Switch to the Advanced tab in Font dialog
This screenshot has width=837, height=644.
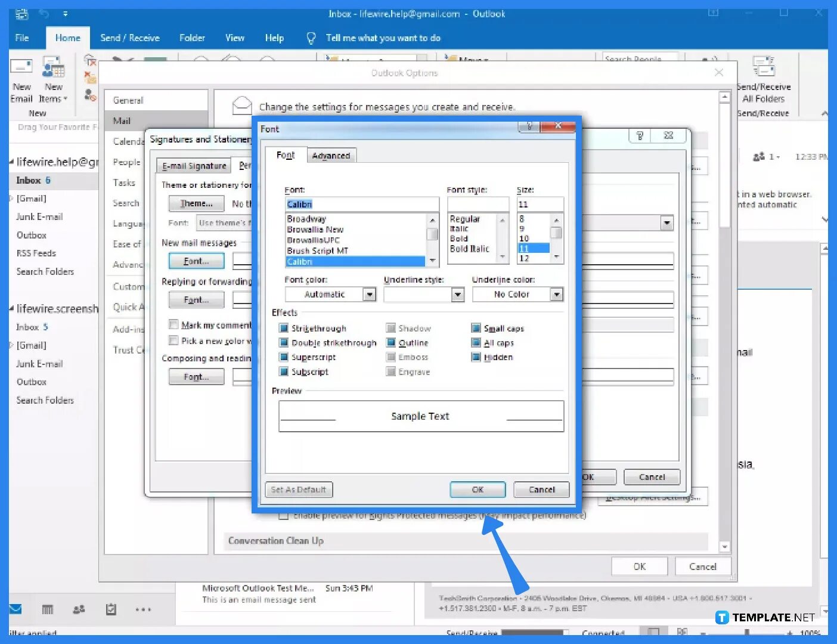point(331,156)
